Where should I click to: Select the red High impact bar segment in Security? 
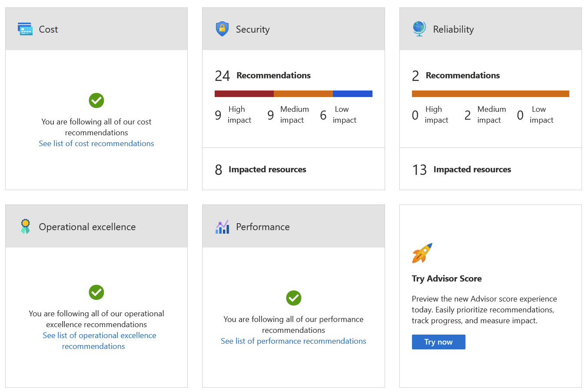tap(244, 94)
